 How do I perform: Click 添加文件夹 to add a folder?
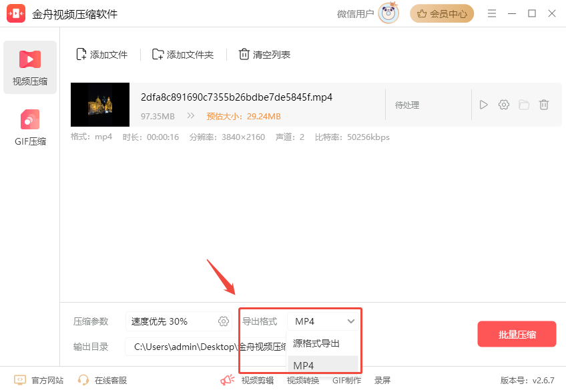(183, 55)
